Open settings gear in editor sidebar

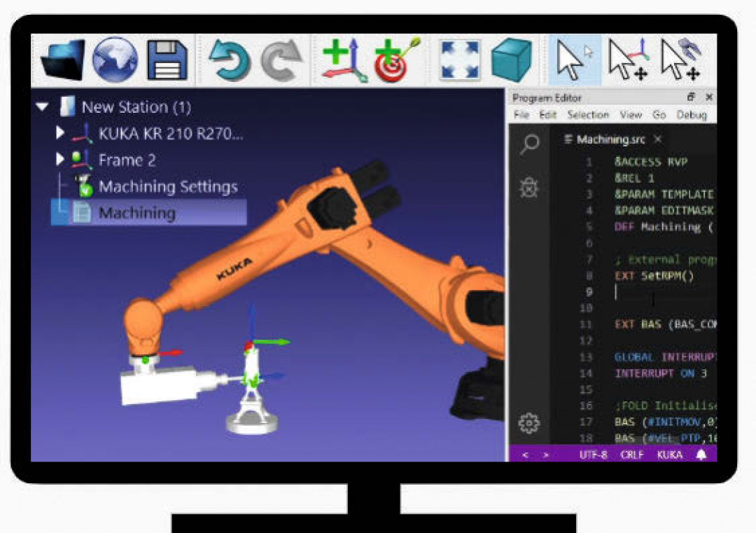tap(529, 423)
